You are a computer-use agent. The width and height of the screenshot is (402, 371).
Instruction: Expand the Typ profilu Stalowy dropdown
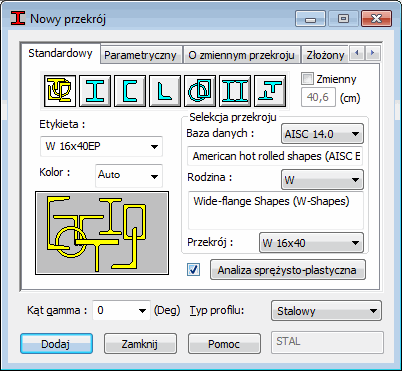click(x=326, y=311)
